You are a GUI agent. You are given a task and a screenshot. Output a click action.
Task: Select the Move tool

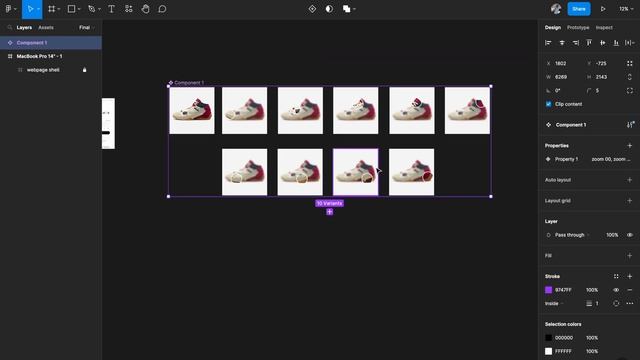pyautogui.click(x=30, y=9)
